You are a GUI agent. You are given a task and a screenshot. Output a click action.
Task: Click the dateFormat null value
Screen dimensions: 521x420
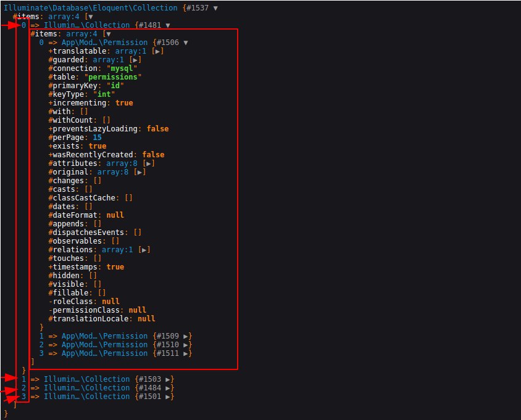115,215
